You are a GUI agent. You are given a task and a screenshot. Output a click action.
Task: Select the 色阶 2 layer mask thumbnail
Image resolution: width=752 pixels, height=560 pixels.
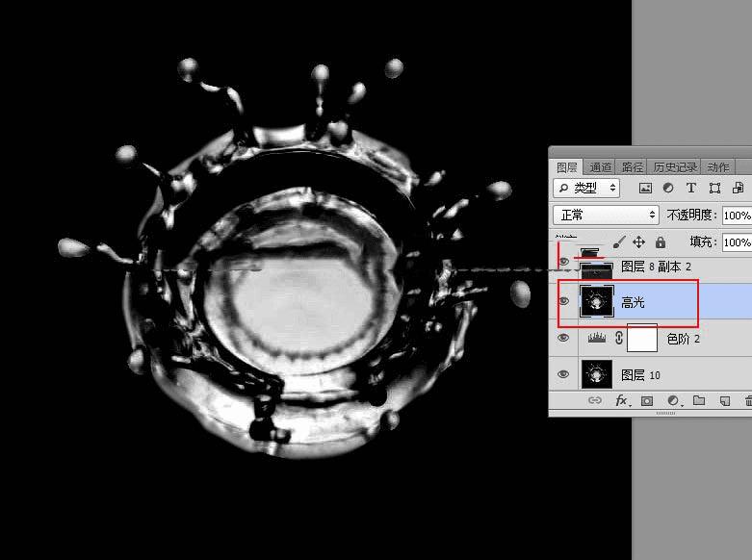[x=642, y=339]
